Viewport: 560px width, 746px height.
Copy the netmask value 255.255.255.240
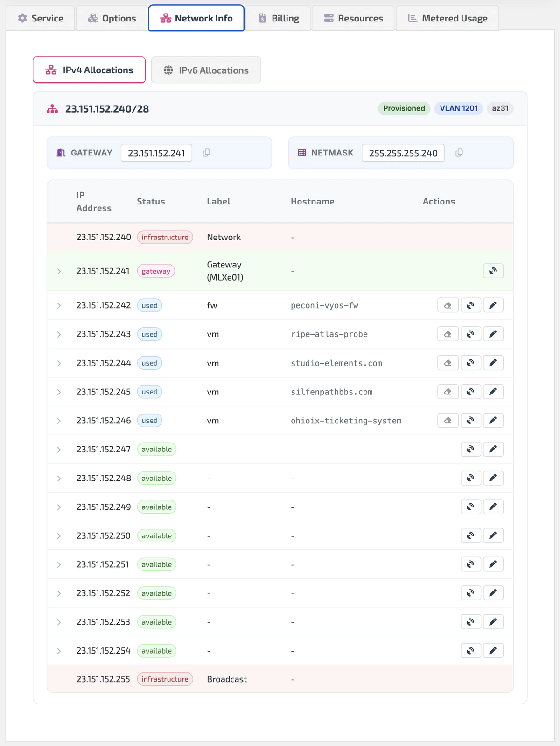[459, 153]
